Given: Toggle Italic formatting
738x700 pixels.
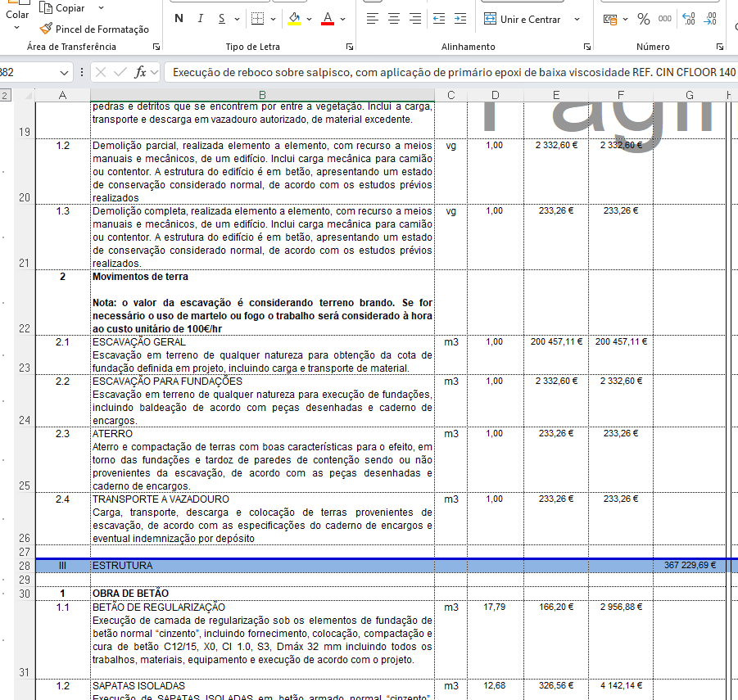Looking at the screenshot, I should coord(201,19).
